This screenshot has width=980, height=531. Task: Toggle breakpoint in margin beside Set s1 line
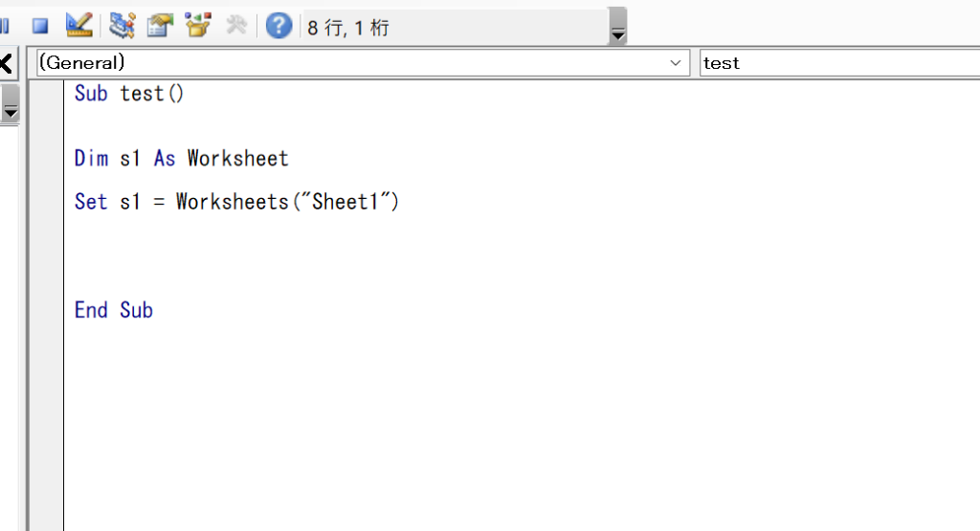click(x=46, y=202)
